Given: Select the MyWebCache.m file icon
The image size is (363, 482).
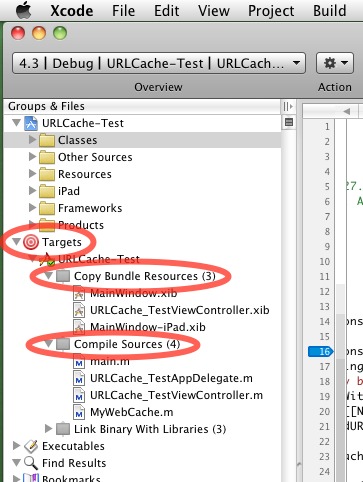Looking at the screenshot, I should tap(79, 413).
